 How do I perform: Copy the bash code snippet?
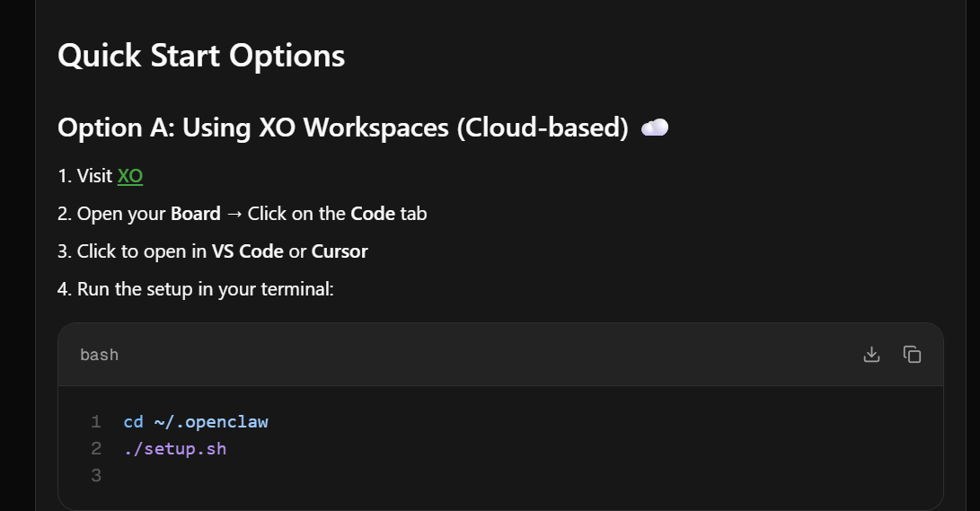(x=913, y=355)
